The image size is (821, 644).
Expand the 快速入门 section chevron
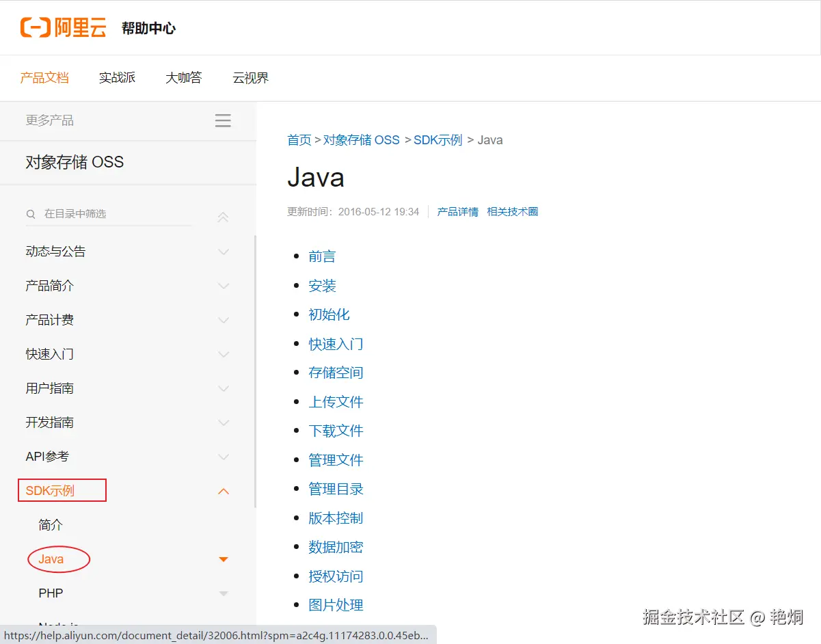tap(223, 354)
